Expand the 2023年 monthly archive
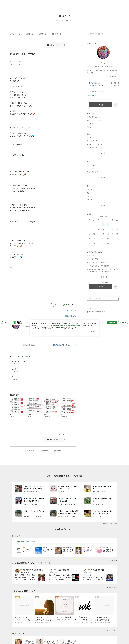This screenshot has width=129, height=644. pyautogui.click(x=90, y=193)
